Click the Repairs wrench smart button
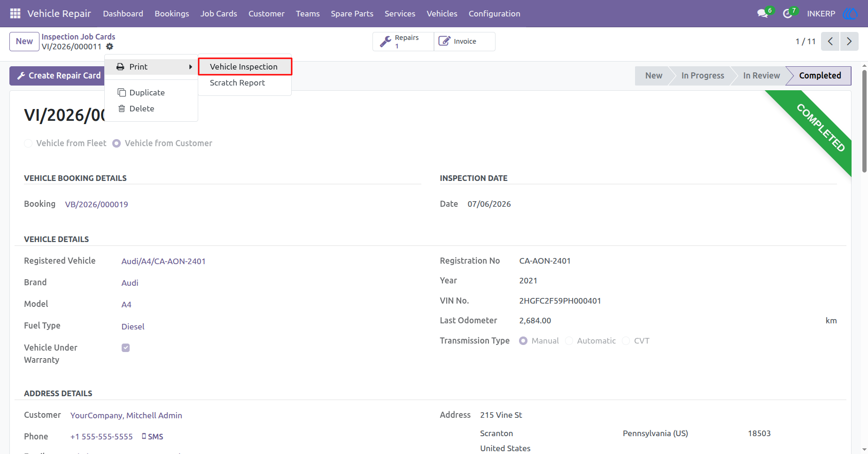 [x=403, y=41]
